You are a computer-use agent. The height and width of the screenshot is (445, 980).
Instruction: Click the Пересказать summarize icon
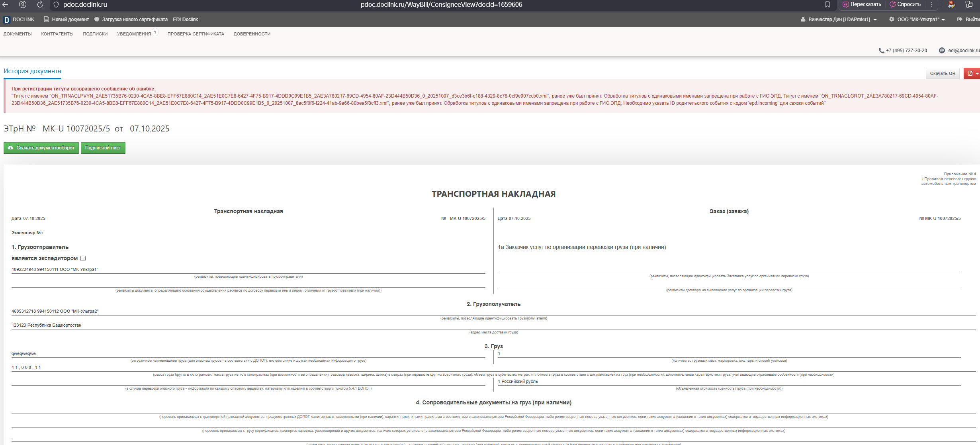[x=845, y=4]
